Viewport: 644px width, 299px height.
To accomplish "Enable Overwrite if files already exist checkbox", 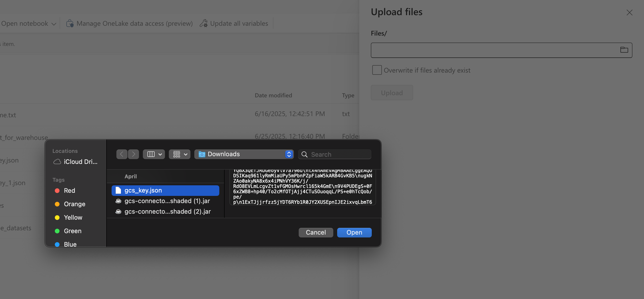I will click(x=377, y=70).
